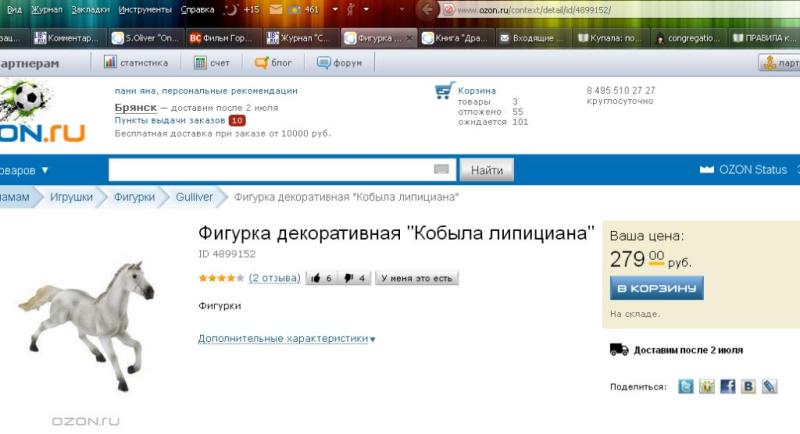Click keyboard icon in search field
This screenshot has width=800, height=434.
click(x=442, y=170)
